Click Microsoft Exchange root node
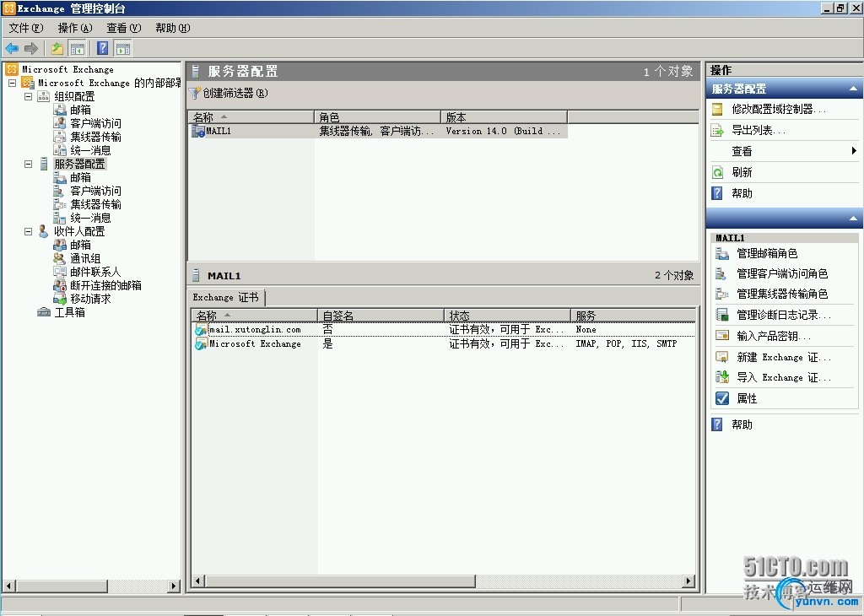The width and height of the screenshot is (864, 616). tap(67, 69)
